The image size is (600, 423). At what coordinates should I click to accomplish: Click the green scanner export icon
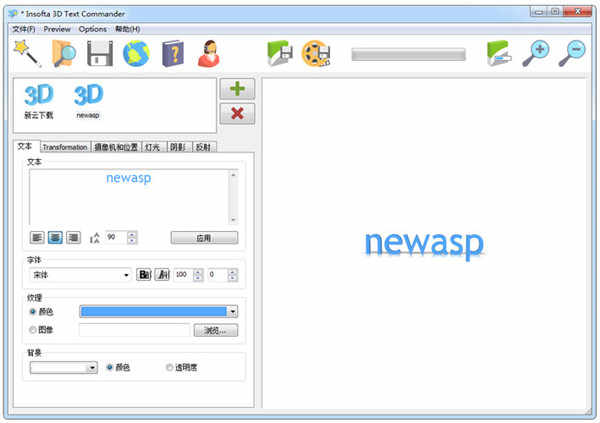pyautogui.click(x=499, y=54)
